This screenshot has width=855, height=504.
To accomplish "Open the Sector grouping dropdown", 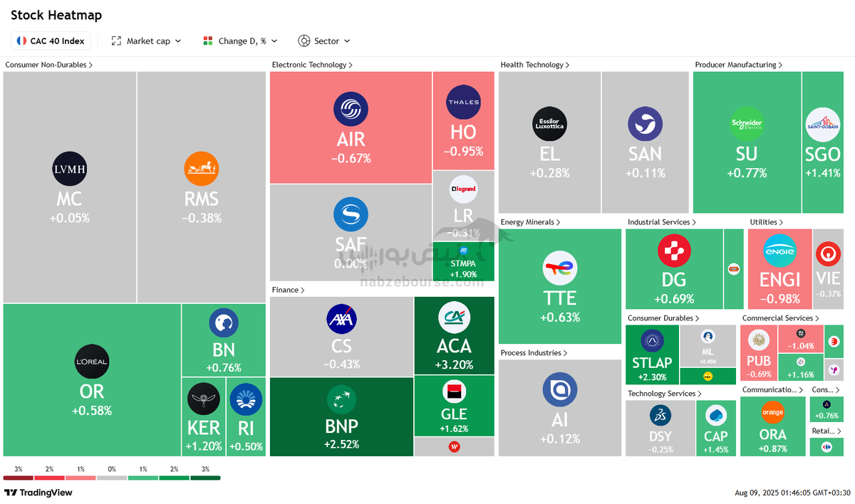I will click(x=324, y=41).
